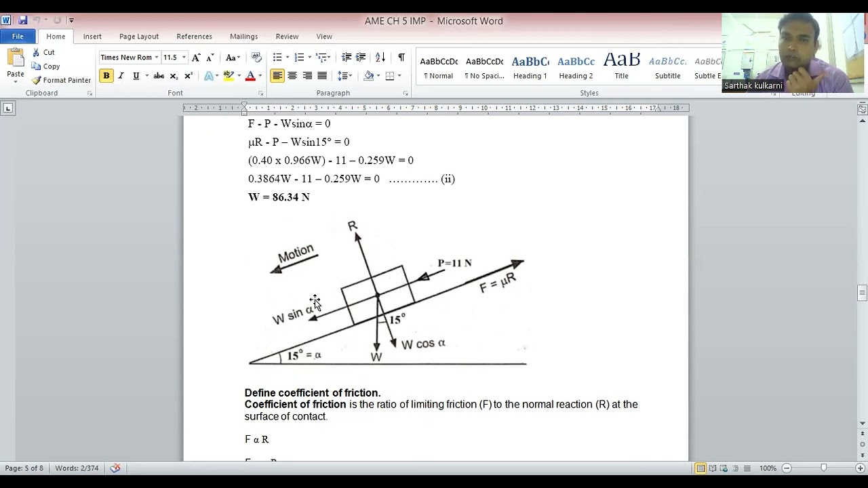Open line spacing dropdown
The height and width of the screenshot is (488, 868).
[345, 76]
